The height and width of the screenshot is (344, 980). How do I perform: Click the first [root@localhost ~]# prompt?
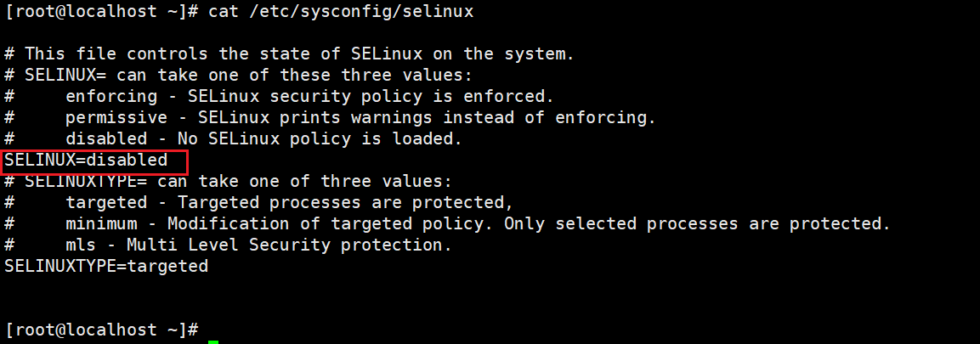coord(101,11)
